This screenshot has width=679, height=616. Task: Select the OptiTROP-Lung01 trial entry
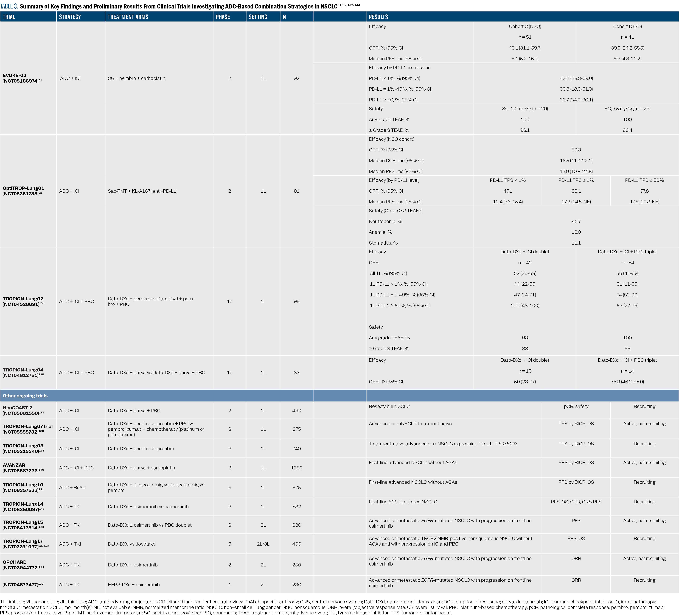point(23,191)
